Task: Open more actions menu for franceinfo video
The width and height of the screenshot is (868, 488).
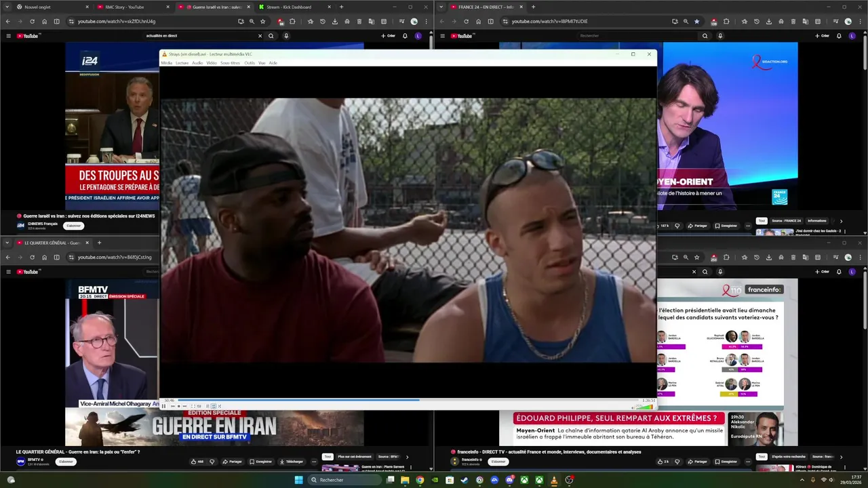Action: pos(748,462)
